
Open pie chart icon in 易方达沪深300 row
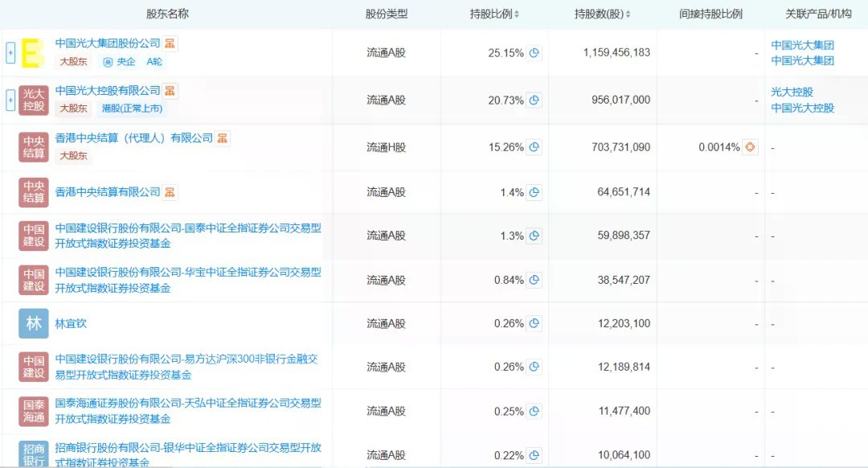[534, 367]
